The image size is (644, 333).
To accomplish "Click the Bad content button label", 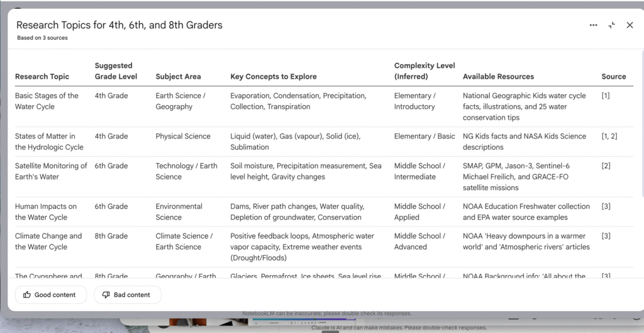I will tap(132, 295).
